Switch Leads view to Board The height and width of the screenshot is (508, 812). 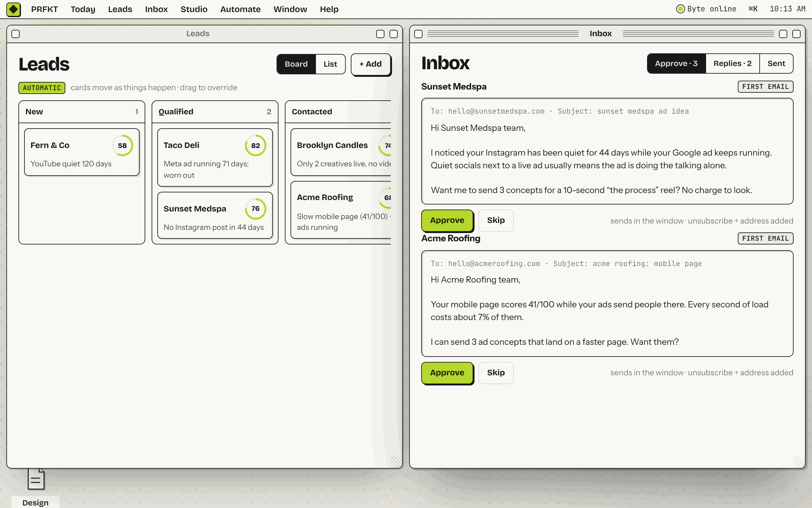(x=296, y=64)
